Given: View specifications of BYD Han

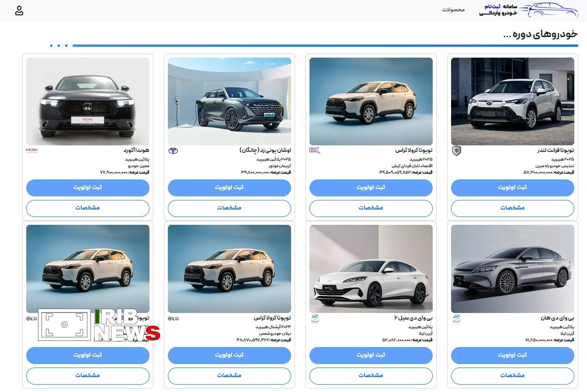Looking at the screenshot, I should (x=512, y=375).
